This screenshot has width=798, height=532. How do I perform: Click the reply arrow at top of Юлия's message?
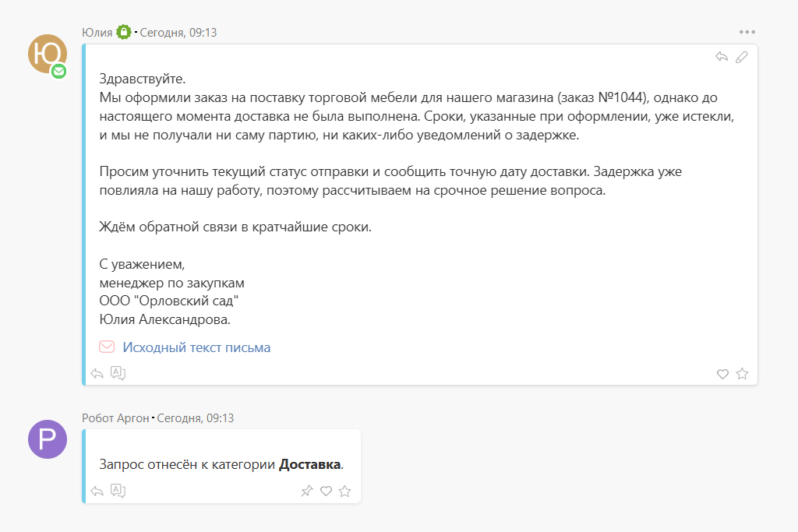(722, 57)
